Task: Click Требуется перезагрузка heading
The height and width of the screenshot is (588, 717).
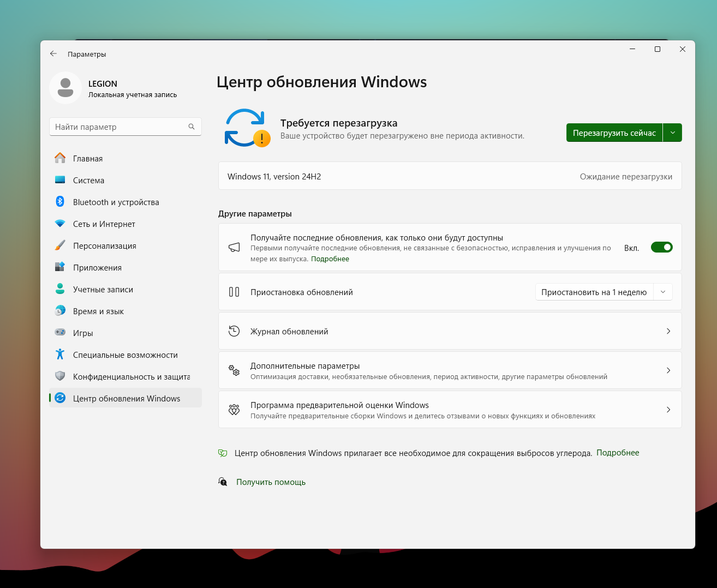Action: (339, 123)
